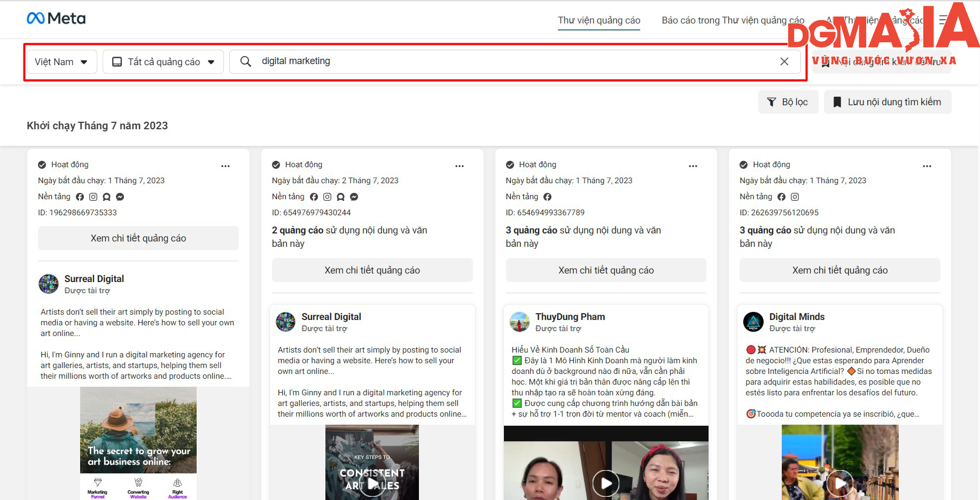Viewport: 980px width, 500px height.
Task: Click the Instagram platform icon on ad 196298669735333
Action: 94,197
